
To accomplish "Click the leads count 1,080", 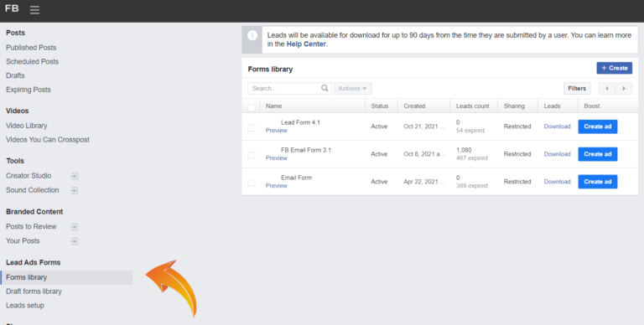I will [464, 150].
